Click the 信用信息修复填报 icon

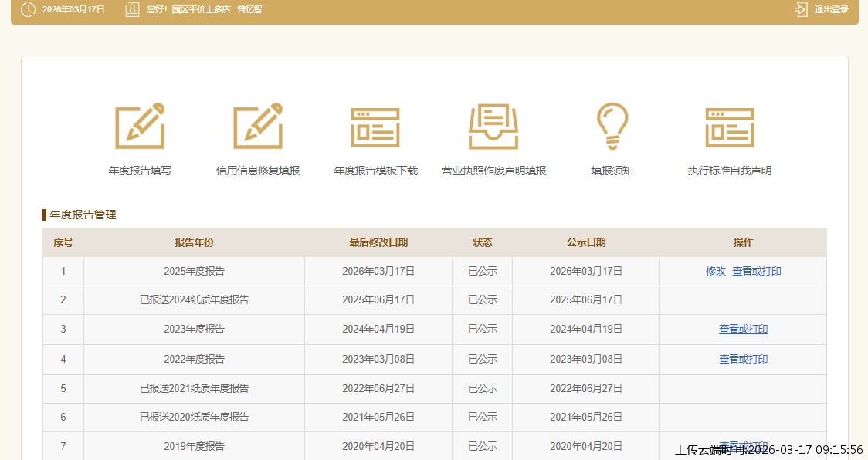258,126
